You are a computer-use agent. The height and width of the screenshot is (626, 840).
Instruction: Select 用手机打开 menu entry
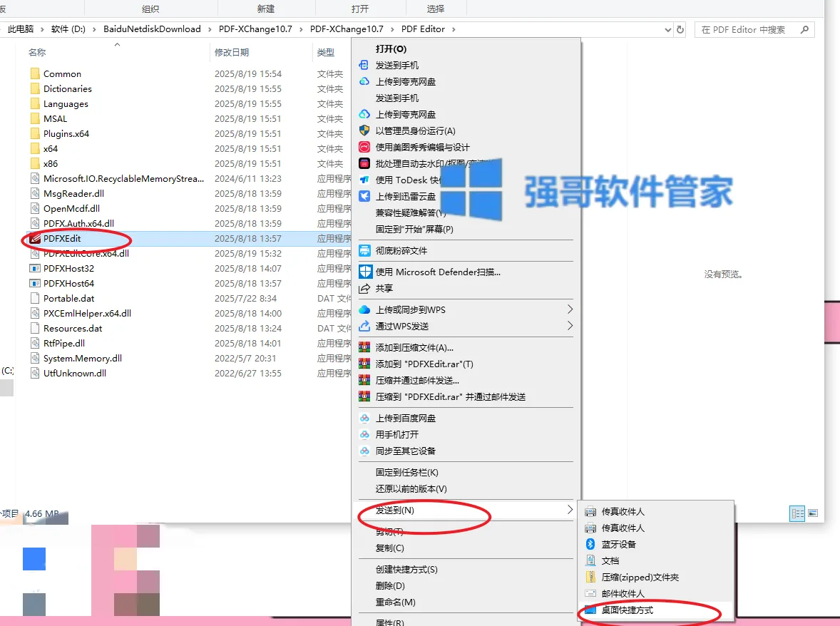397,434
